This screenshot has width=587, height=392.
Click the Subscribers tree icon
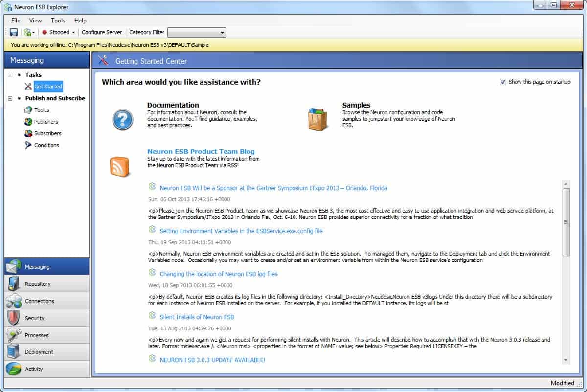(x=28, y=133)
